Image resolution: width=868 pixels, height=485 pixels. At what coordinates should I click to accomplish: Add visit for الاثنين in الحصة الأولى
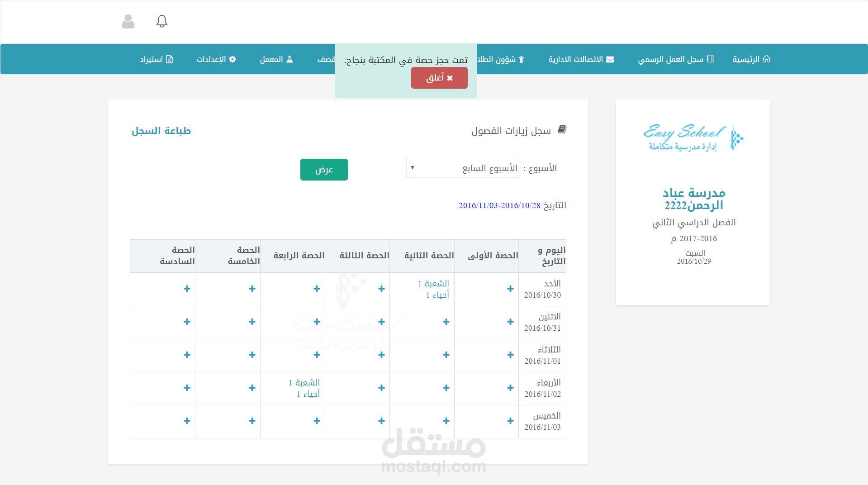click(x=510, y=322)
